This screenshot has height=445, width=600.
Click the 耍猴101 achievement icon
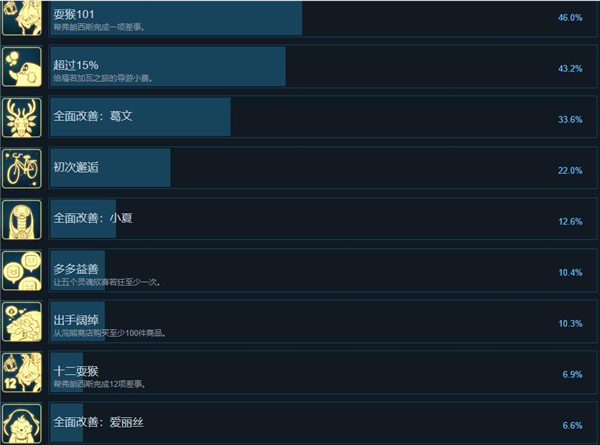click(22, 17)
